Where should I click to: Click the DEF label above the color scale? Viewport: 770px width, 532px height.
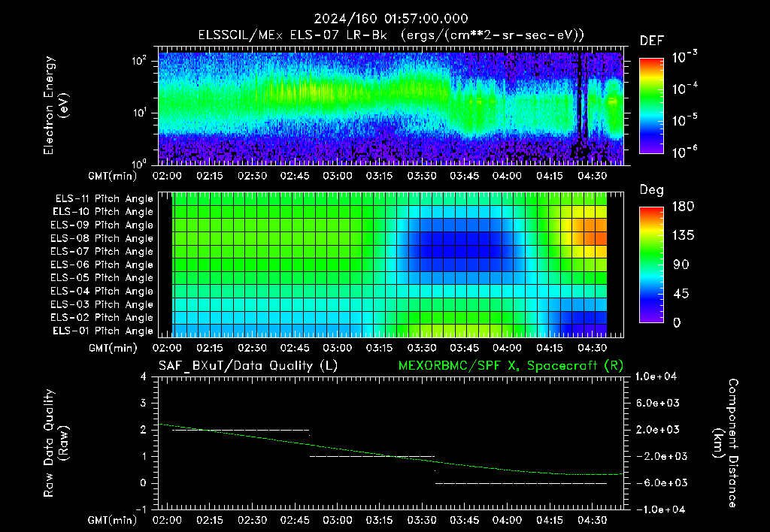(x=652, y=41)
